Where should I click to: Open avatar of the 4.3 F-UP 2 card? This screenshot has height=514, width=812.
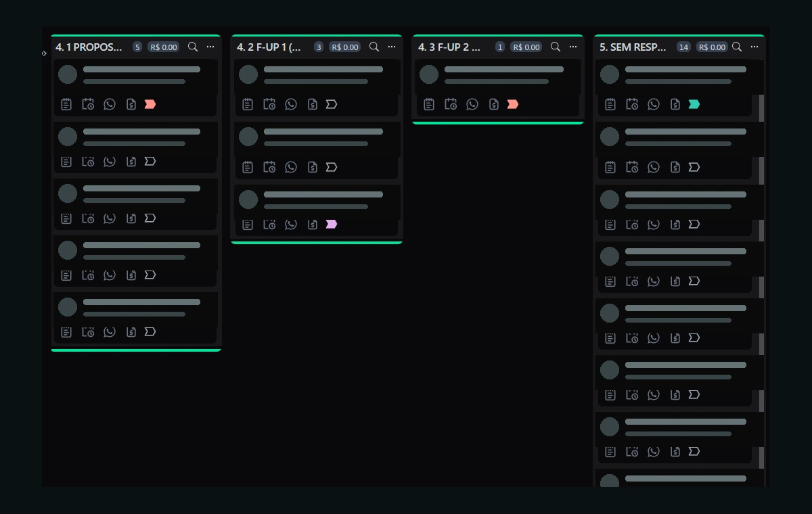coord(429,74)
